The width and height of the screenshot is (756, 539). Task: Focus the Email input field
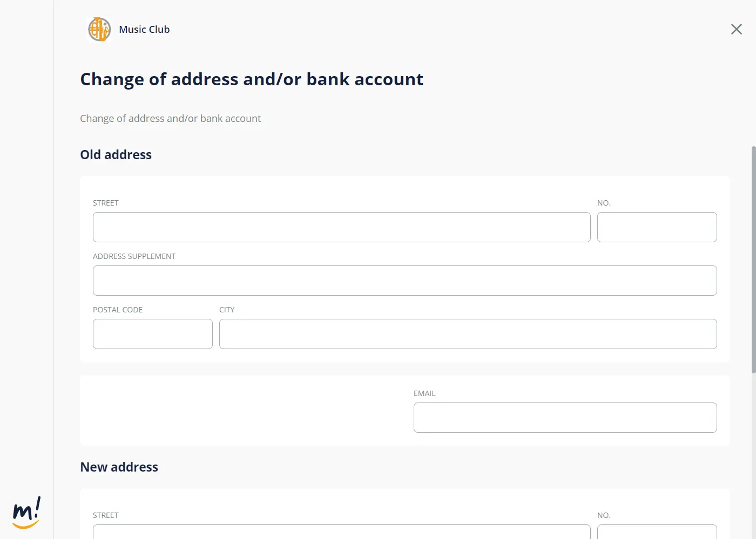[565, 418]
